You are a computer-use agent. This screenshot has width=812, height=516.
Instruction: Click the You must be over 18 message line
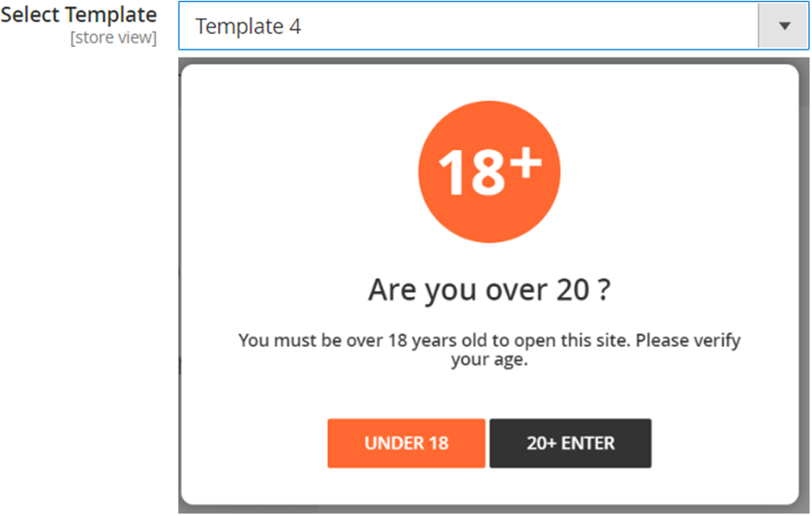coord(489,340)
